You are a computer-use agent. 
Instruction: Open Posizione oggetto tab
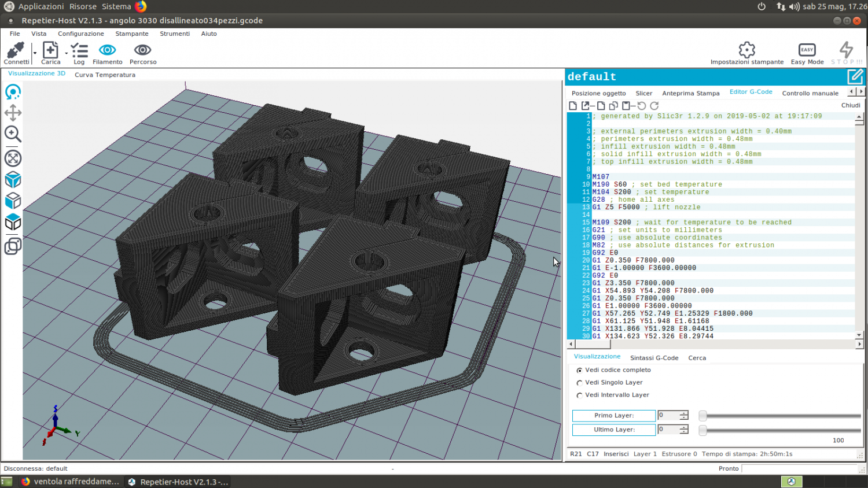click(x=599, y=93)
